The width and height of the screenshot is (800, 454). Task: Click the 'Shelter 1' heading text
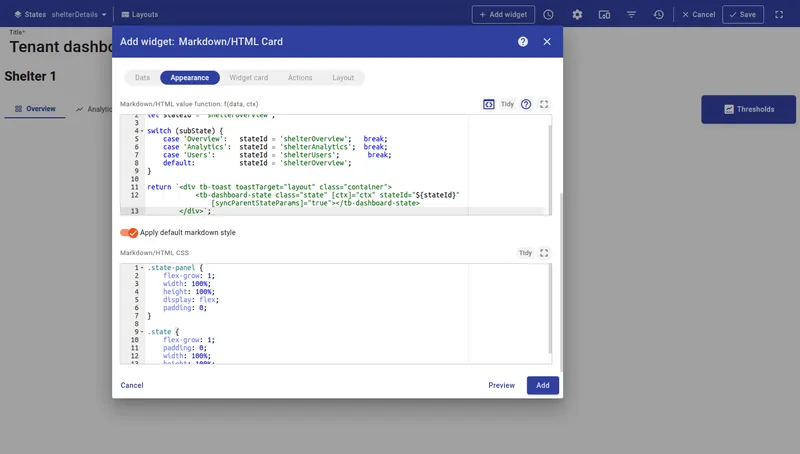pos(31,76)
